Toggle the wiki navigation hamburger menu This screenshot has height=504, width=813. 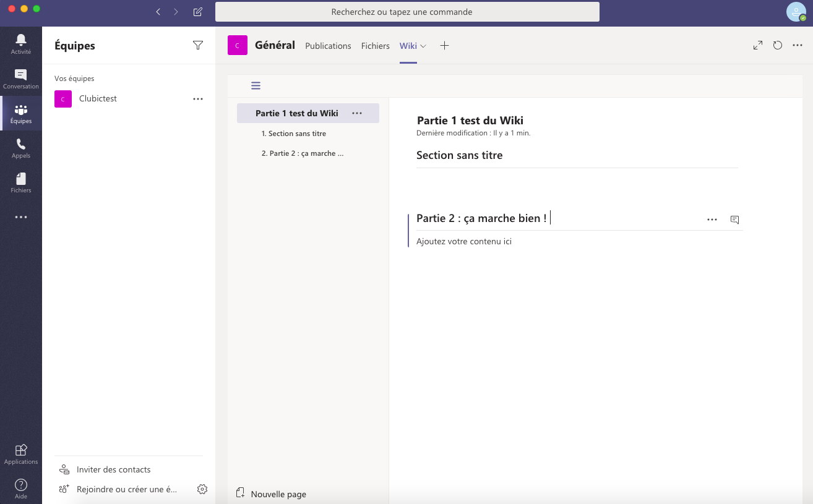[x=256, y=86]
